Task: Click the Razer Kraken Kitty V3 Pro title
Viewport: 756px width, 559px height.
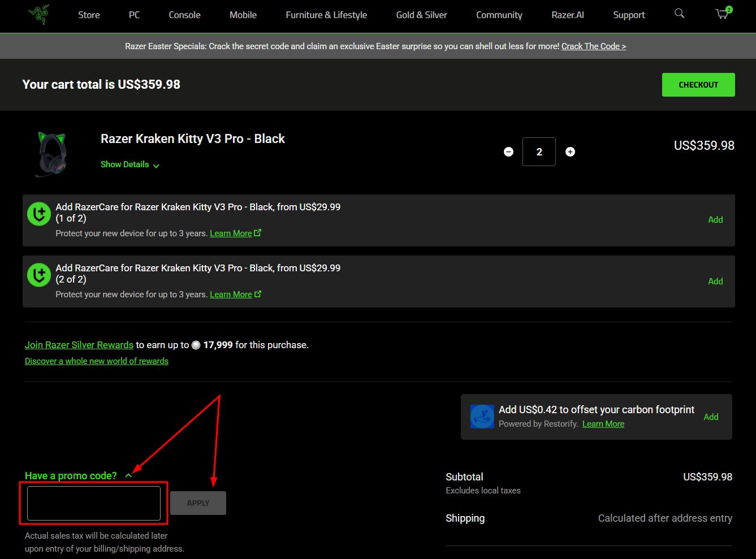Action: click(193, 139)
